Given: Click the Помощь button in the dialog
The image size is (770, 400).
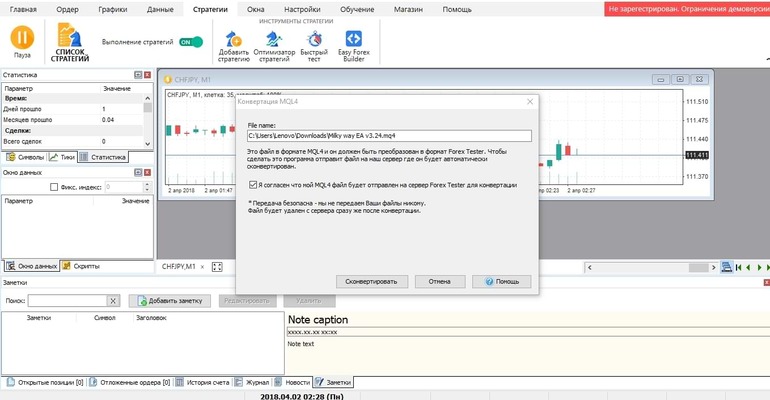Looking at the screenshot, I should click(x=501, y=282).
